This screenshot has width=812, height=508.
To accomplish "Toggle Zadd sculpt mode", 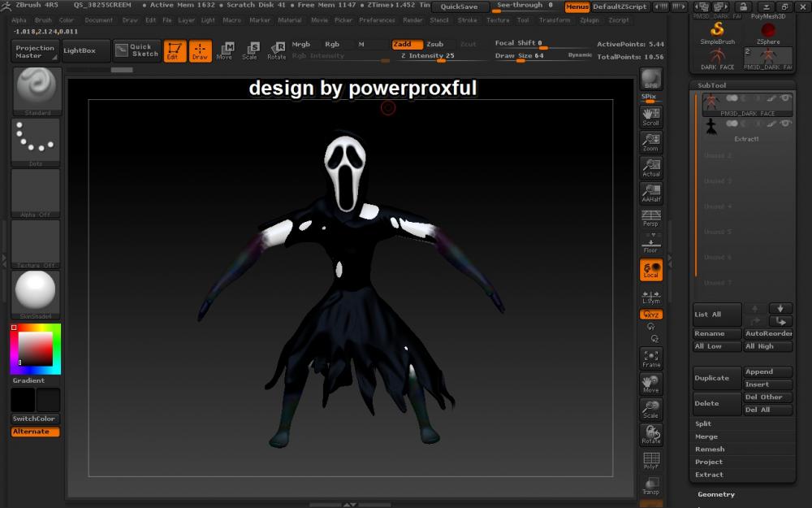I will point(407,45).
